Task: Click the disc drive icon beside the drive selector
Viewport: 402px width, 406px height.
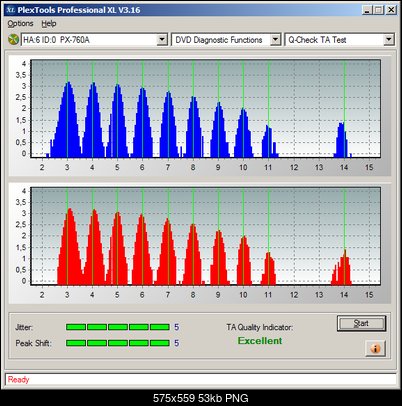Action: point(13,40)
